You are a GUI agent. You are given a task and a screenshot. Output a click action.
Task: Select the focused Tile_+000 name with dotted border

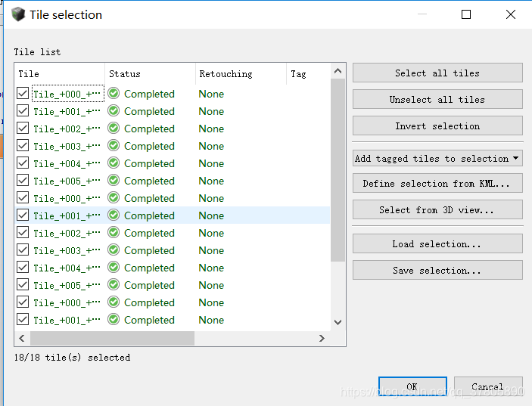(x=67, y=94)
